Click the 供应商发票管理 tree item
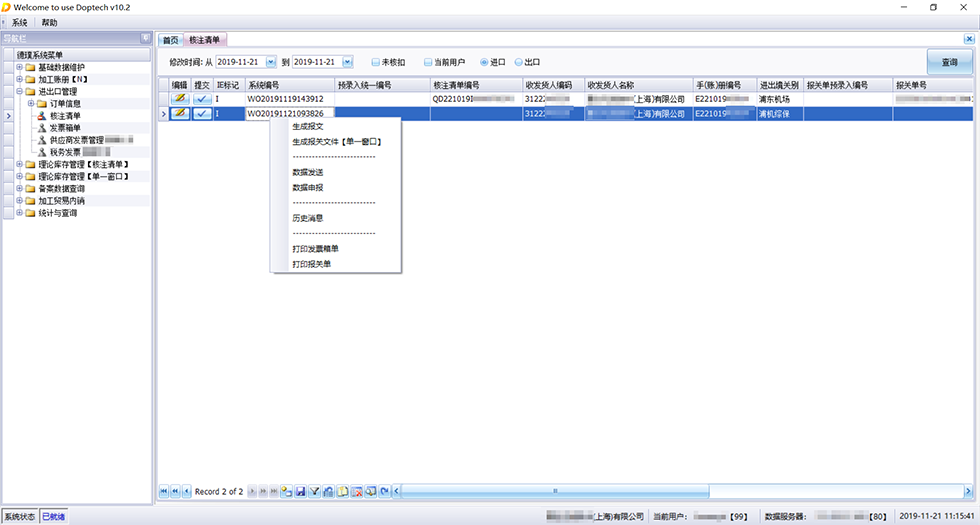 (77, 140)
